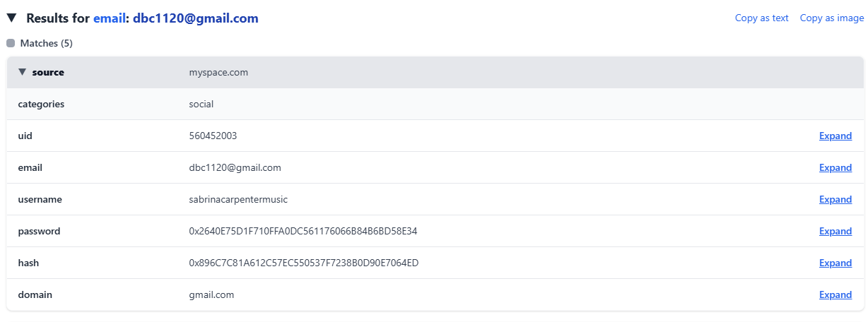The image size is (868, 322).
Task: Click the gmail.com domain value
Action: pyautogui.click(x=211, y=294)
